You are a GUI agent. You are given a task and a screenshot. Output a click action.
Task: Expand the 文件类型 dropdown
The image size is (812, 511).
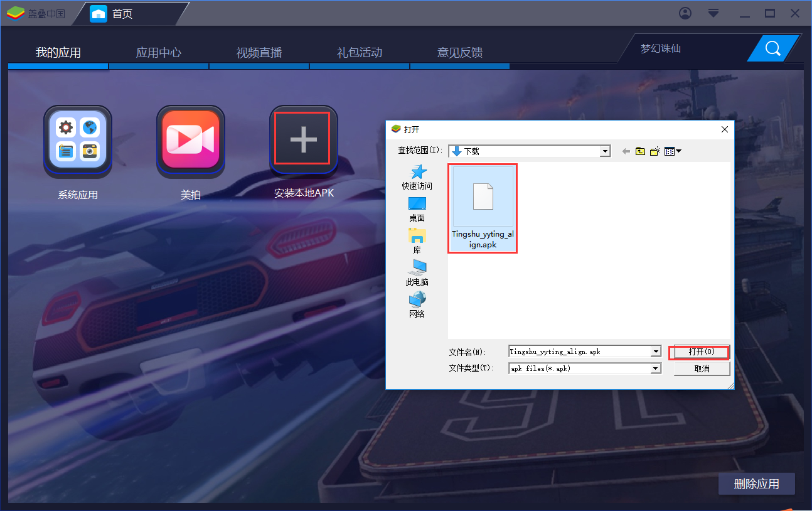coord(655,368)
